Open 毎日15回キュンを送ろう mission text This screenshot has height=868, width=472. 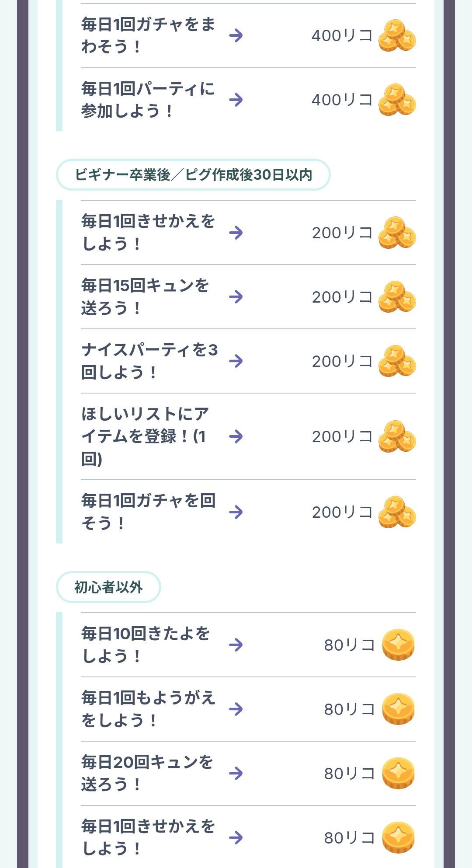coord(145,297)
